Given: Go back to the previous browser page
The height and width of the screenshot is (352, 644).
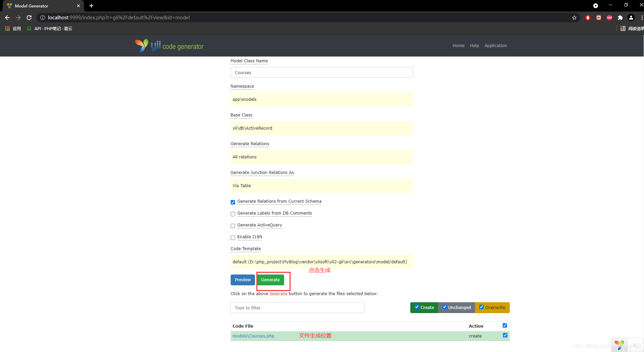Looking at the screenshot, I should [x=7, y=18].
